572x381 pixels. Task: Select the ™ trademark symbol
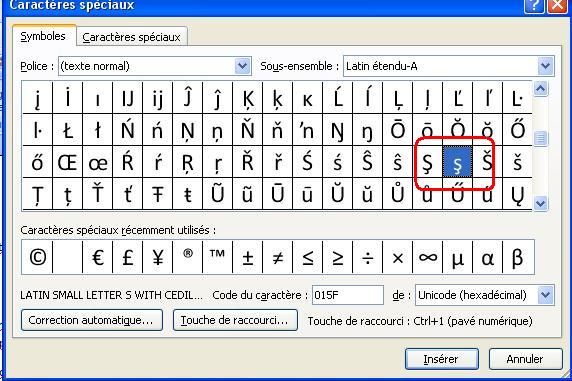pos(217,258)
